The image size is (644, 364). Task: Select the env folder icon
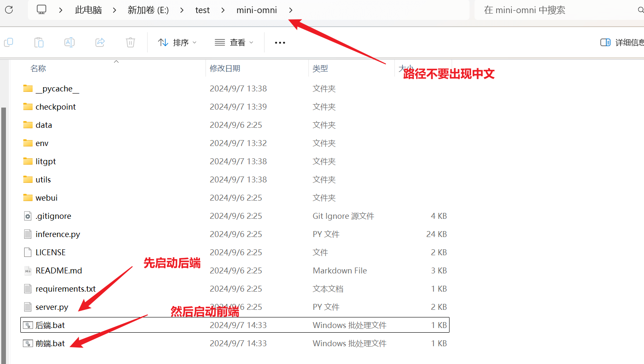tap(28, 143)
